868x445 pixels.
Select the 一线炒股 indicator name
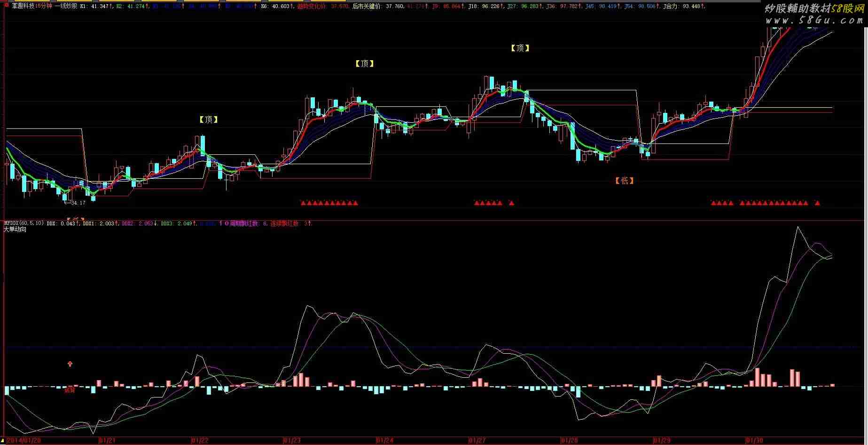[x=66, y=7]
